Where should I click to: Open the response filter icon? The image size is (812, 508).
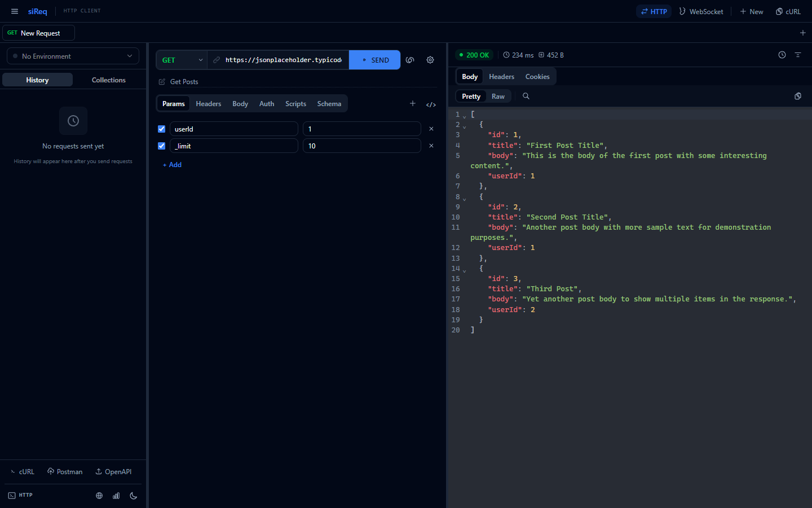[x=798, y=55]
